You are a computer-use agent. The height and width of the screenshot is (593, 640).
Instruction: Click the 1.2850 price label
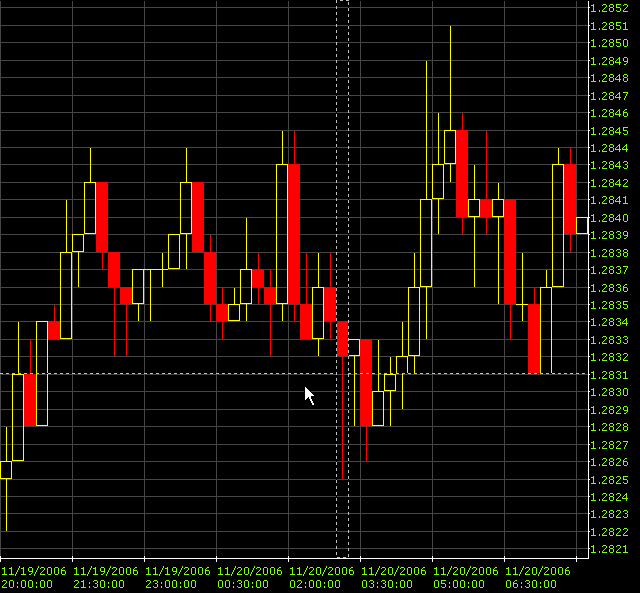point(609,43)
